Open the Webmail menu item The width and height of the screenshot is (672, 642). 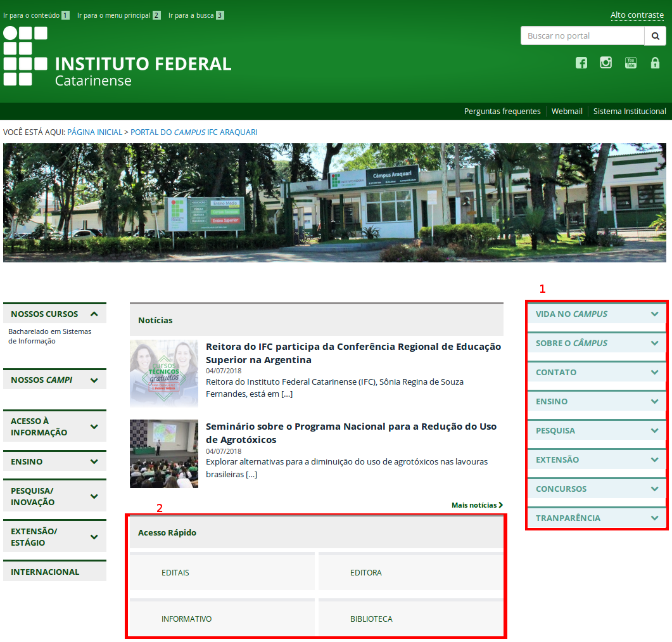[566, 112]
